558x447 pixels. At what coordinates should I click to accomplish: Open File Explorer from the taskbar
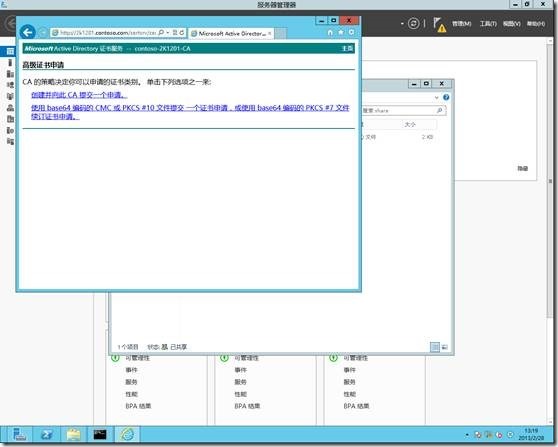click(73, 435)
